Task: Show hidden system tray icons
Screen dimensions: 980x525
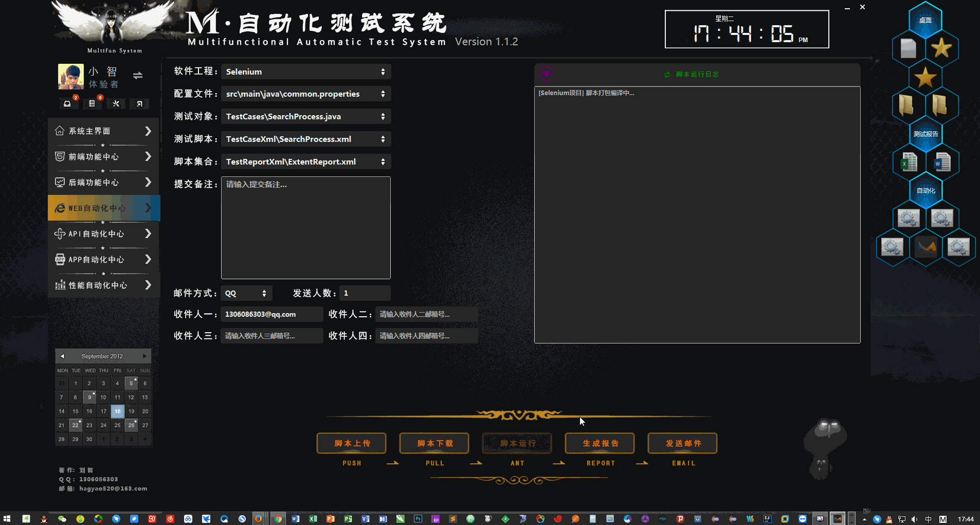Action: pyautogui.click(x=864, y=519)
